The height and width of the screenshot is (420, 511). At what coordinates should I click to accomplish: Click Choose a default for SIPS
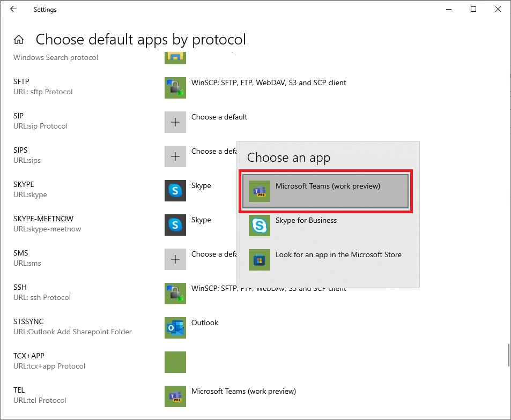point(214,152)
